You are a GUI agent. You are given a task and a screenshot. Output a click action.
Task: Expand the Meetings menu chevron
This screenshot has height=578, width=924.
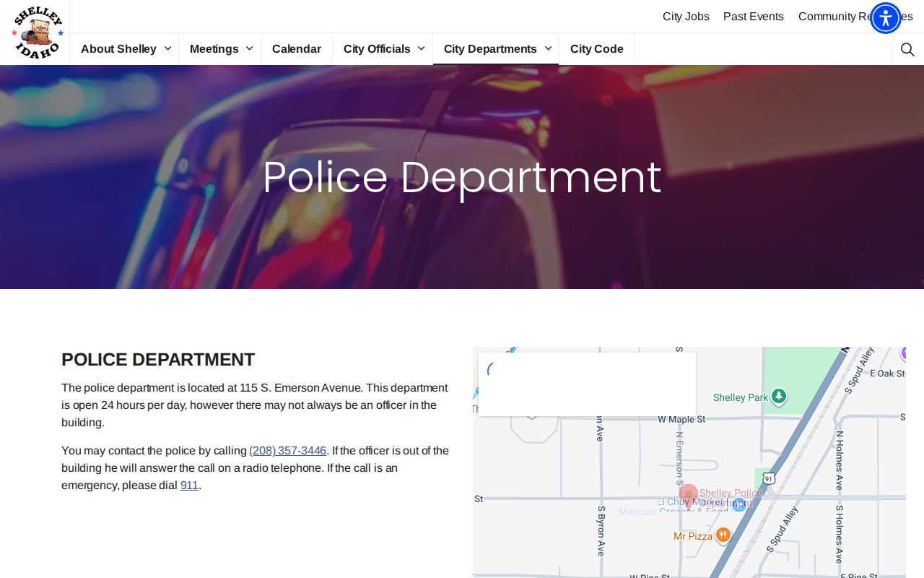click(x=250, y=48)
